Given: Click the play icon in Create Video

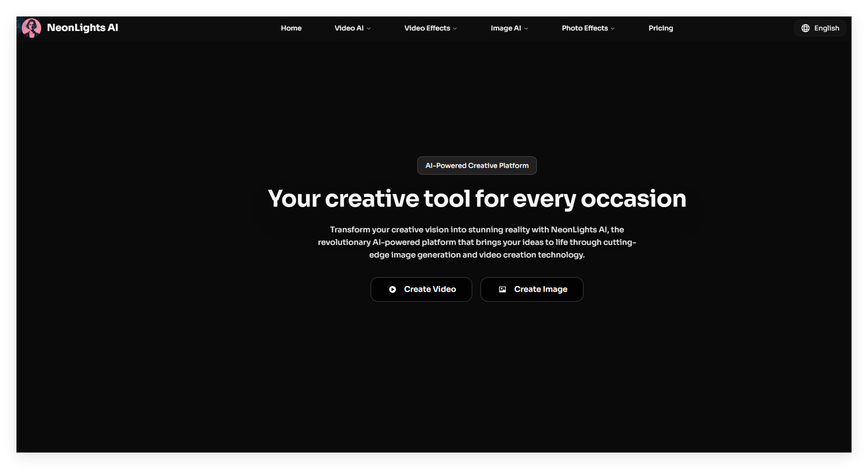Looking at the screenshot, I should [393, 289].
